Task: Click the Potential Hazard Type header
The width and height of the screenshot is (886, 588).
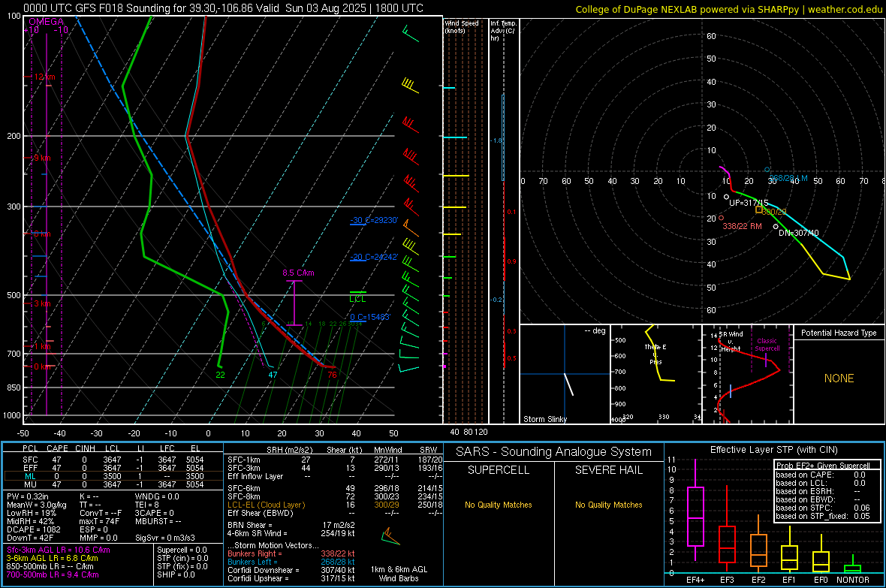Action: pos(839,333)
